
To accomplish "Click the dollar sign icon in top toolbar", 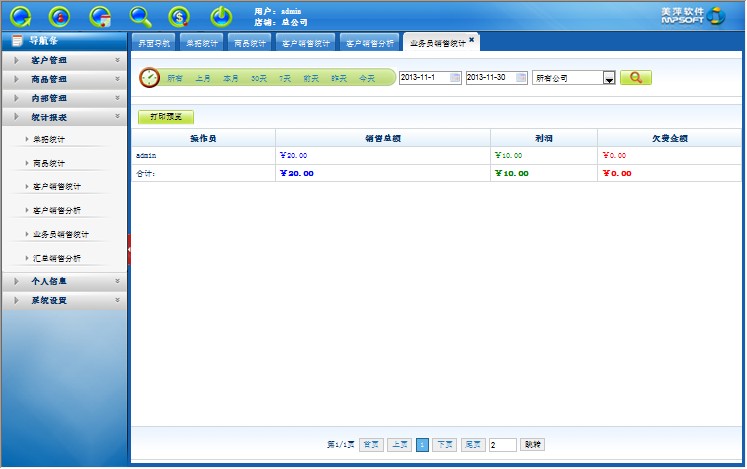I will click(x=179, y=16).
